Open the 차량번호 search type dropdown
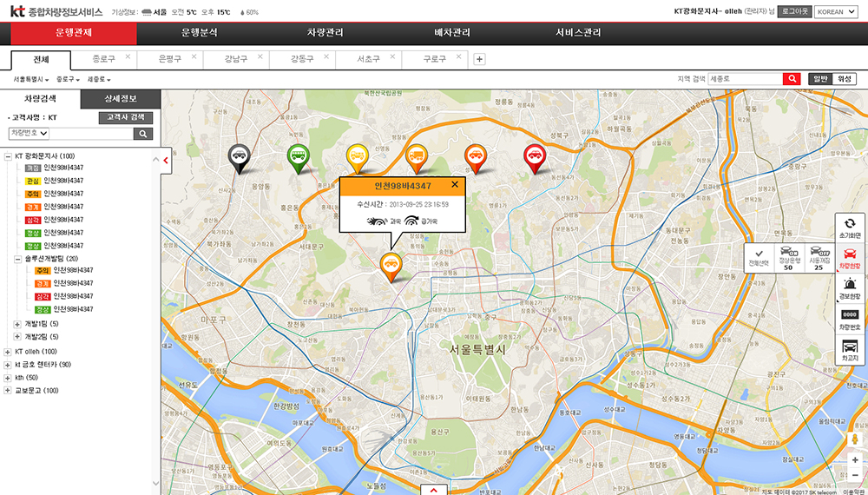 [x=29, y=133]
